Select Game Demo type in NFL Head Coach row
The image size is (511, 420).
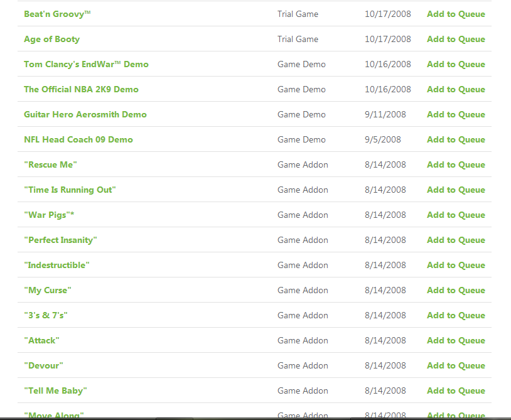(301, 139)
